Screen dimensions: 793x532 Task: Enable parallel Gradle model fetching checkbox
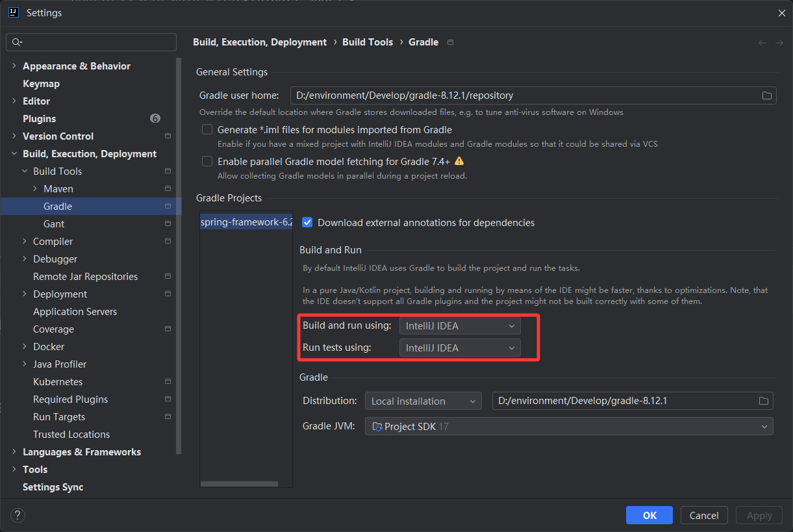coord(207,161)
